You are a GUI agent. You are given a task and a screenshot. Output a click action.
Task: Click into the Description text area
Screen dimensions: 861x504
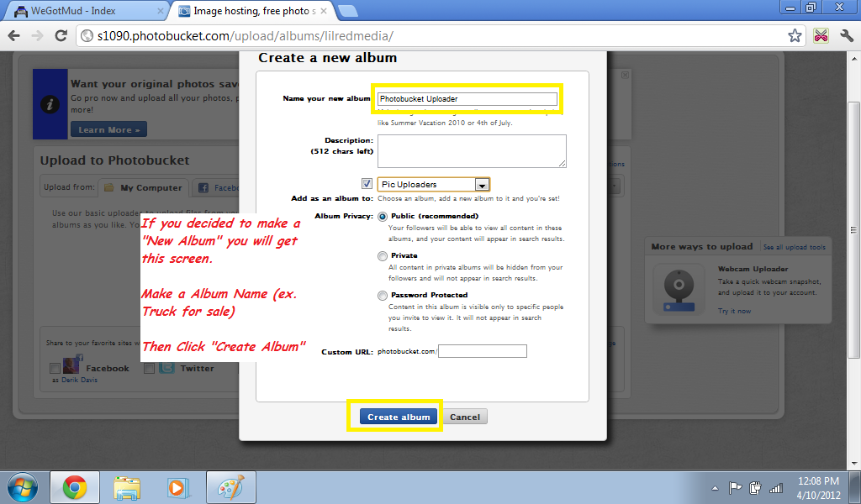471,151
